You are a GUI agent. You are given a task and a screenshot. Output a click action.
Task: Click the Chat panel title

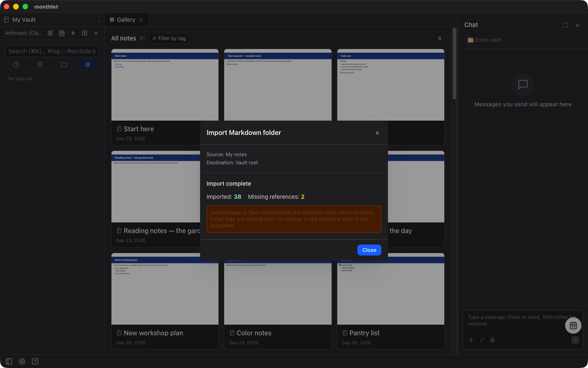click(471, 25)
